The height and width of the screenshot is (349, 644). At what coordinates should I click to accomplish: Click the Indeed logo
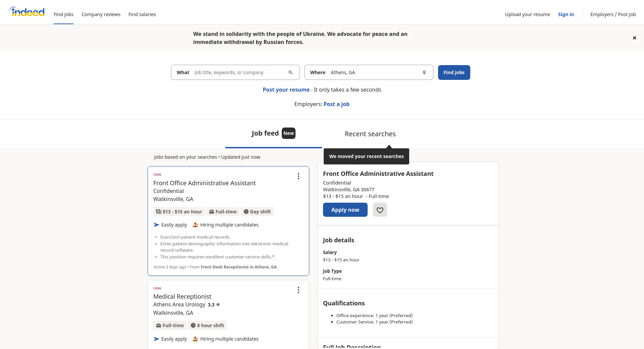pos(27,12)
